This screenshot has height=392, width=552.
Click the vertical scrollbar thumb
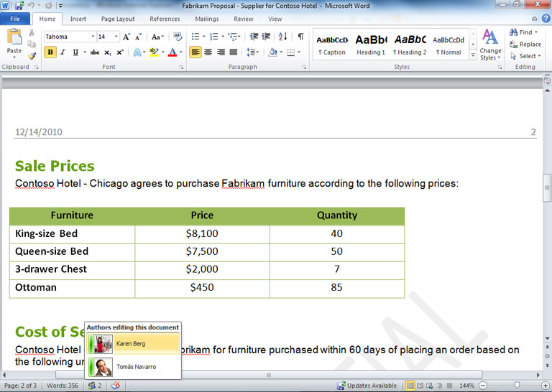(x=547, y=187)
